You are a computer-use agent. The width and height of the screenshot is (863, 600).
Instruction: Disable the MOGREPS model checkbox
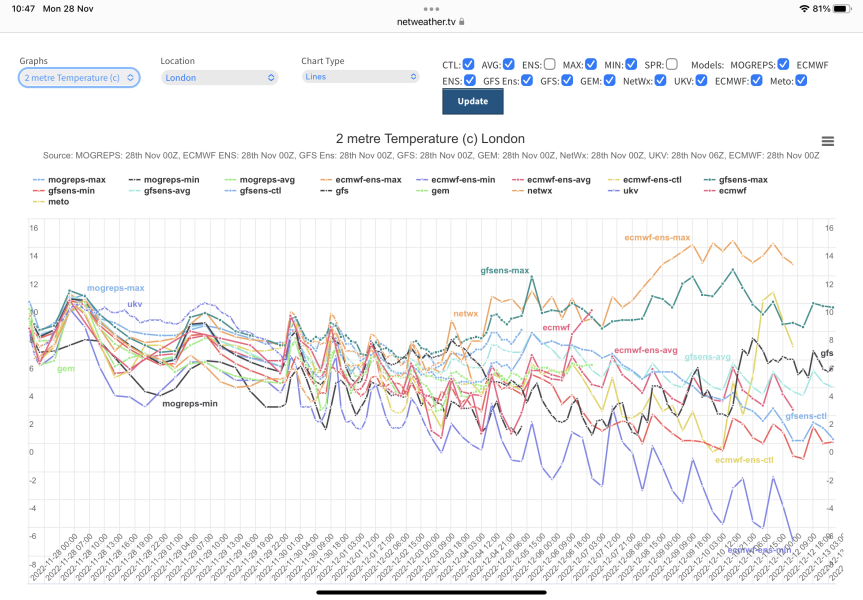point(783,64)
